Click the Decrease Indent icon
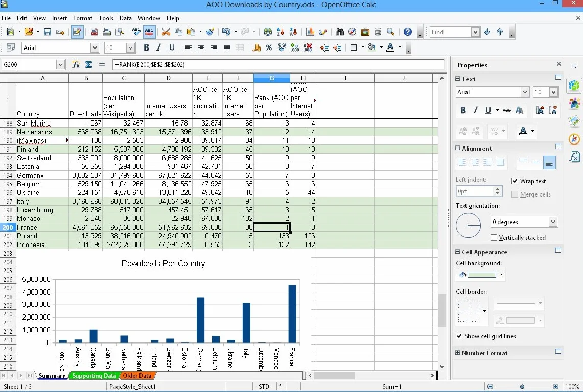The height and width of the screenshot is (392, 583). tap(324, 47)
